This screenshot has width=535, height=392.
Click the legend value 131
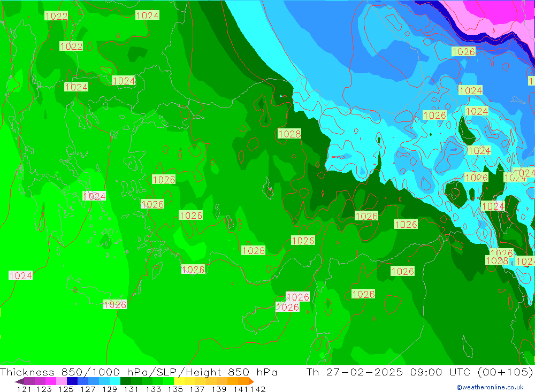click(131, 389)
